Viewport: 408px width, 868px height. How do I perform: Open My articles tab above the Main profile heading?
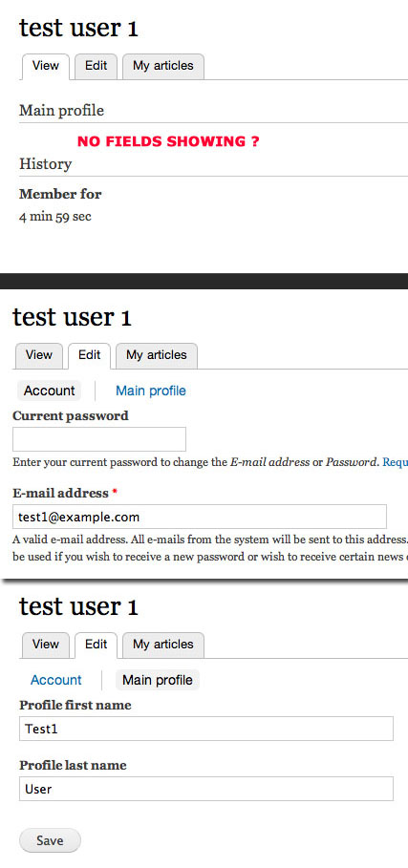tap(163, 67)
